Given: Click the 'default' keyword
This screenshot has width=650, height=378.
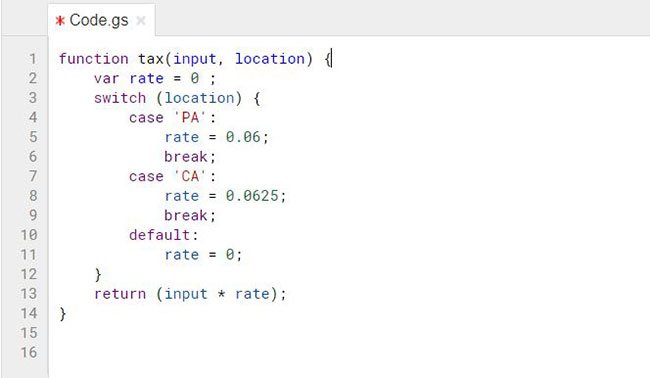Looking at the screenshot, I should (x=160, y=235).
